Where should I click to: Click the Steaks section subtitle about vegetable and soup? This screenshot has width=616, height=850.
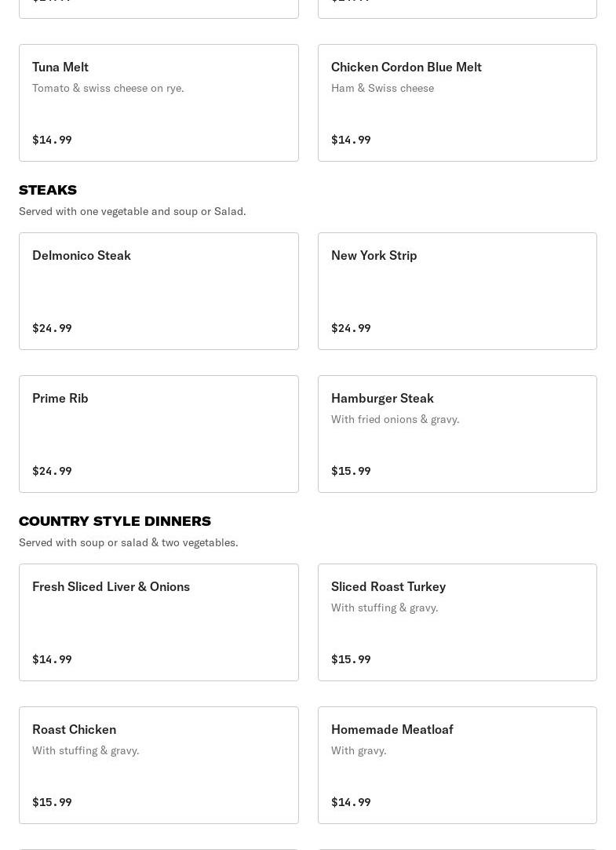pos(132,211)
